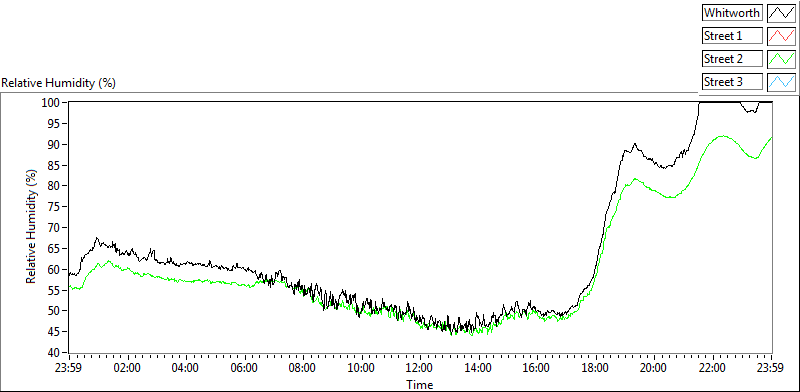Click the 08:00 time axis label
Image resolution: width=800 pixels, height=392 pixels.
303,368
